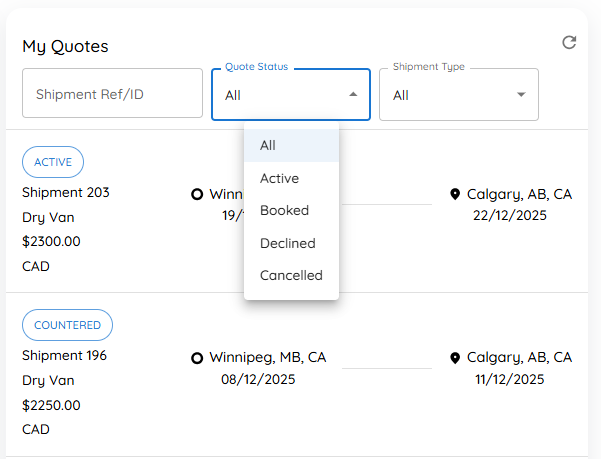The height and width of the screenshot is (459, 601).
Task: Click the refresh quotes icon
Action: (x=569, y=43)
